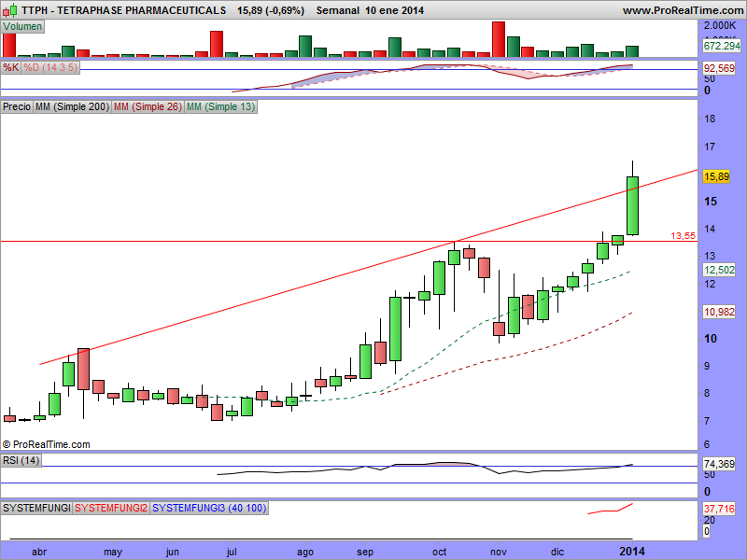This screenshot has height=560, width=747.
Task: Open the www.ProRealTime.com link in the header
Action: coord(683,10)
